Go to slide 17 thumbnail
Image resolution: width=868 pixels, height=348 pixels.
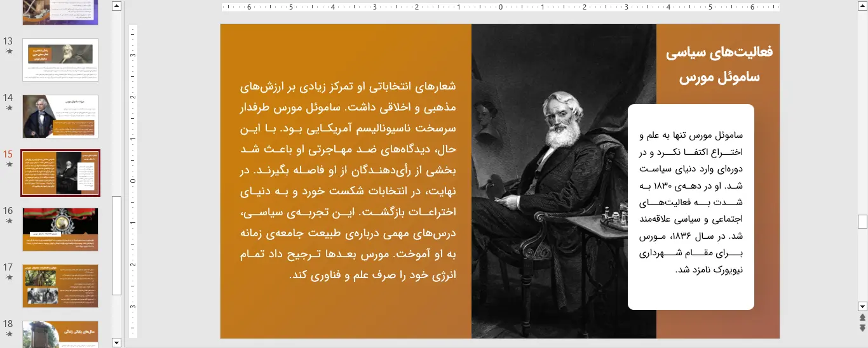(x=60, y=286)
